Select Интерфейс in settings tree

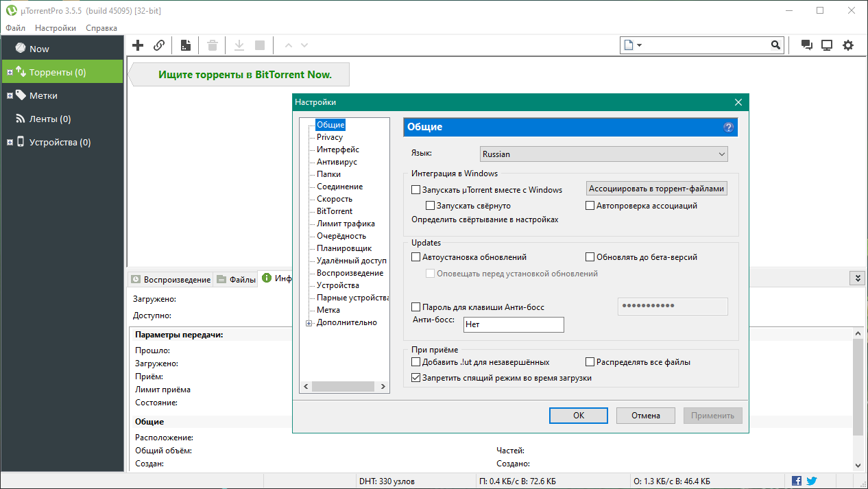point(338,150)
